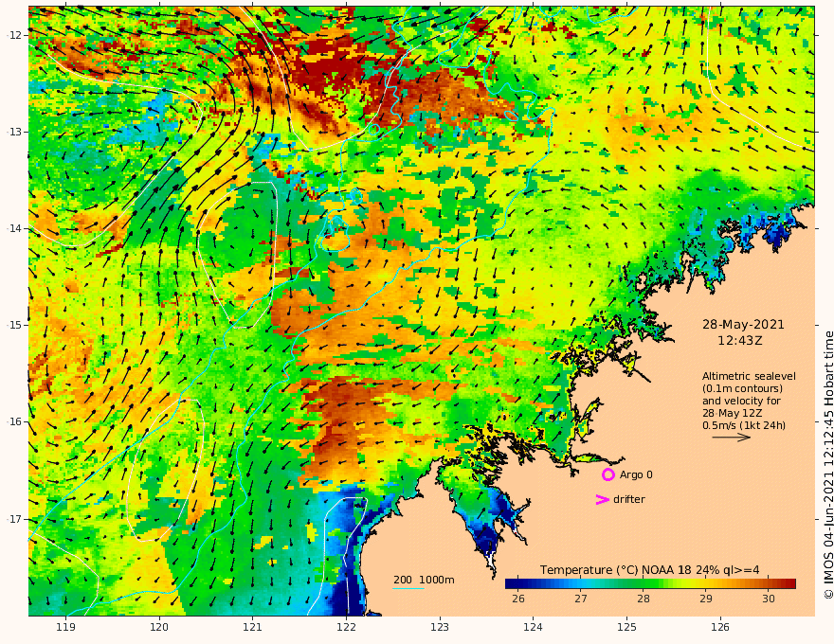Click the latitude axis label '-15'
834x644 pixels.
pyautogui.click(x=13, y=325)
